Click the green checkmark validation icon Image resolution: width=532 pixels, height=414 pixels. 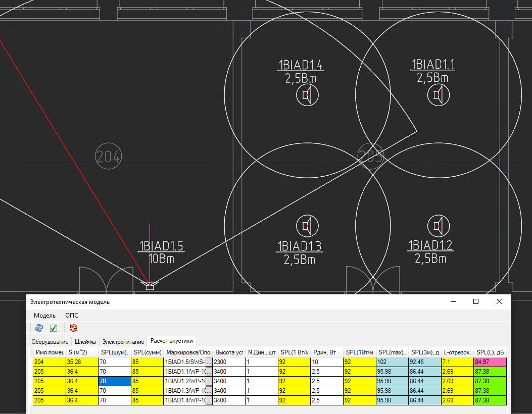pyautogui.click(x=53, y=328)
